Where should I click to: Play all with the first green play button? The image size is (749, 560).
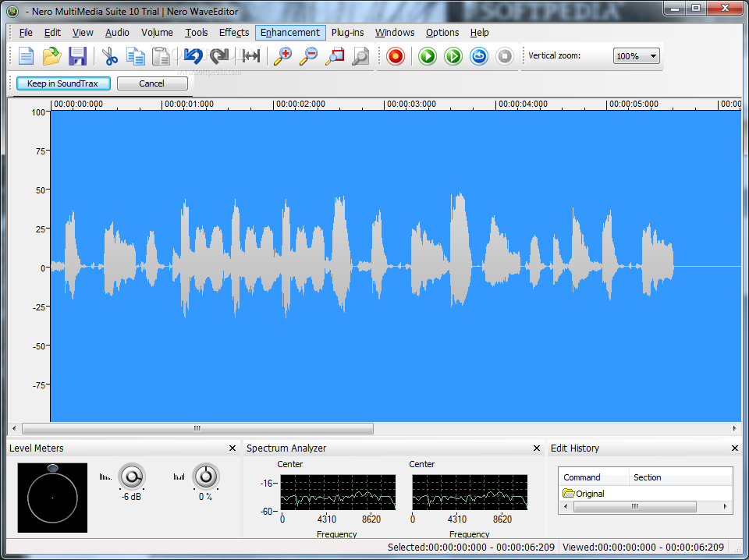coord(428,56)
